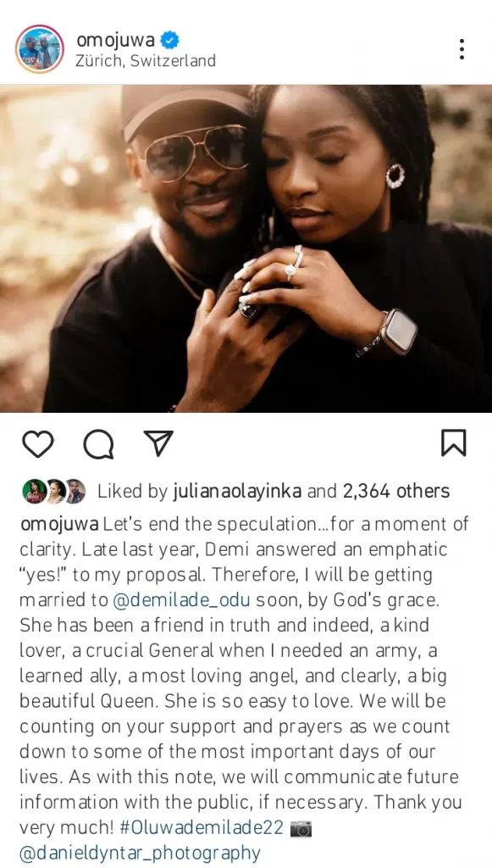This screenshot has height=868, width=492.
Task: Open comments via the speech bubble icon
Action: (x=99, y=444)
